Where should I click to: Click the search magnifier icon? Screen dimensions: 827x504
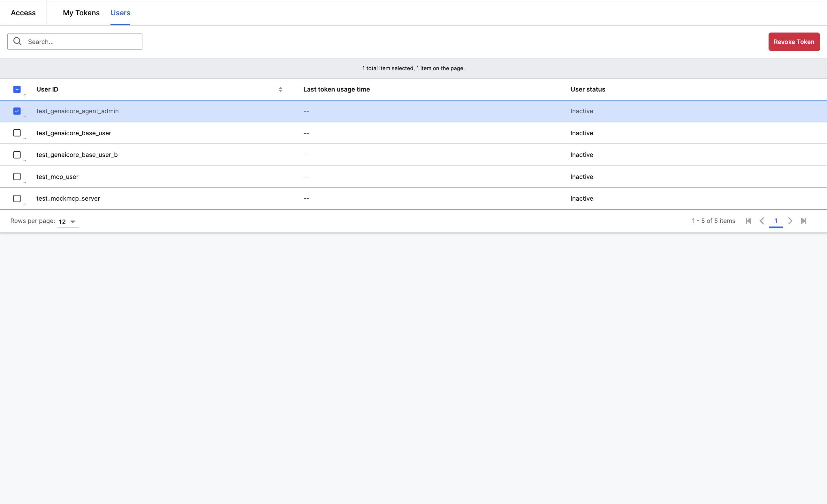pos(18,41)
